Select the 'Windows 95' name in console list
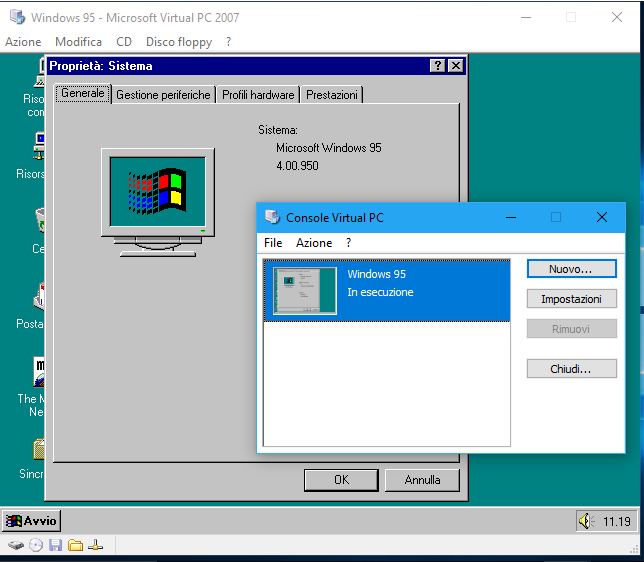Viewport: 644px width, 562px height. 377,274
